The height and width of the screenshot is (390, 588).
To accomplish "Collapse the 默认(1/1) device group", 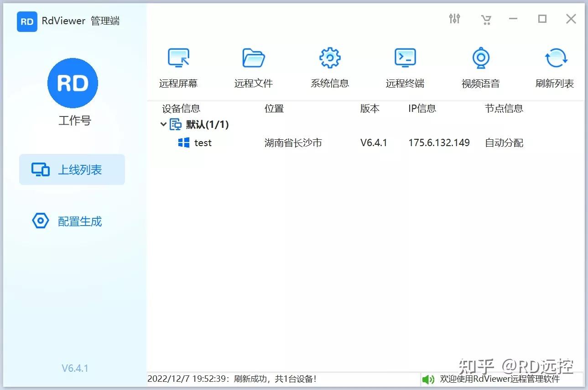I will 163,124.
